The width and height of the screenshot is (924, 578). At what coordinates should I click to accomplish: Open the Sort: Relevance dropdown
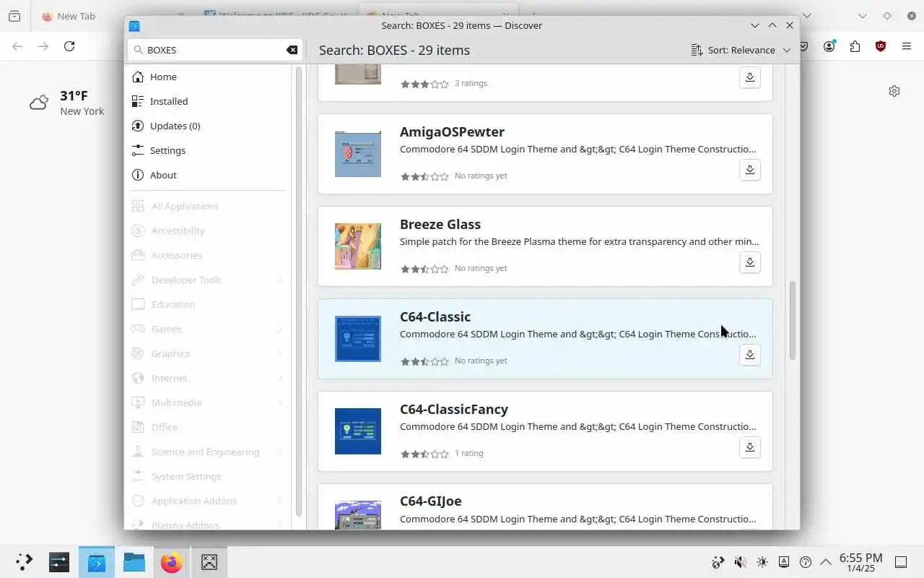pos(741,50)
